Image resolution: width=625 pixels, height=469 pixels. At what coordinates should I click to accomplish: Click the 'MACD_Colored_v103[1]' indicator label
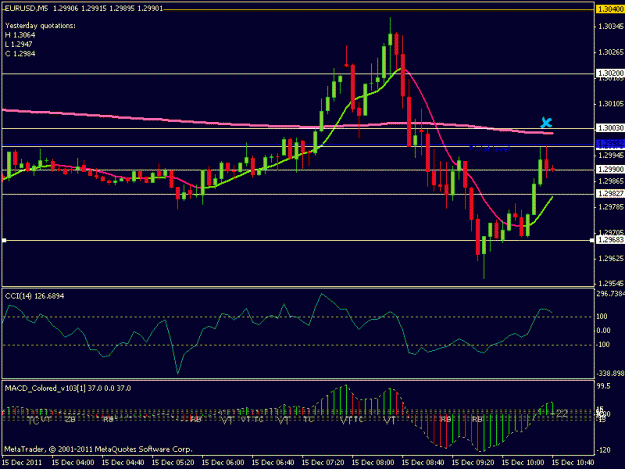[45, 388]
